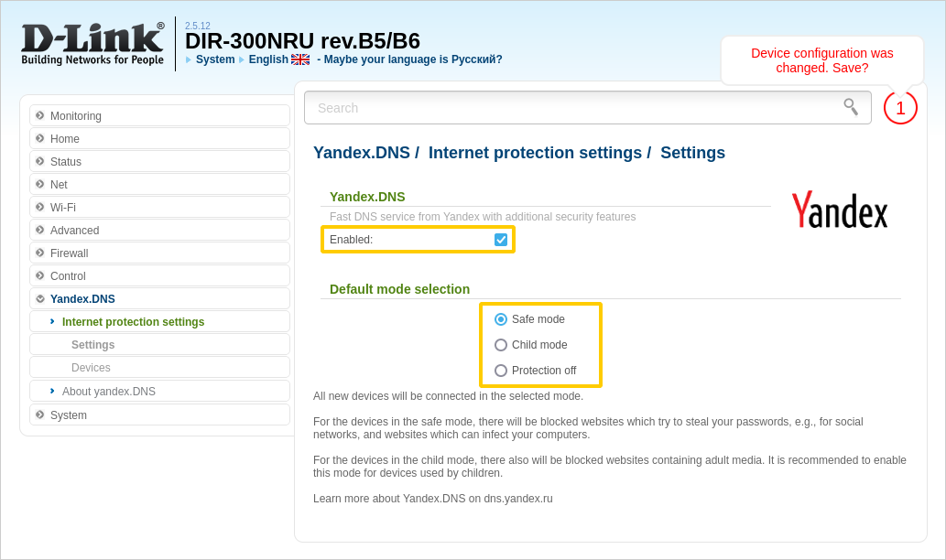Toggle the Yandex.DNS Enabled checkbox
Viewport: 946px width, 560px height.
click(x=501, y=240)
